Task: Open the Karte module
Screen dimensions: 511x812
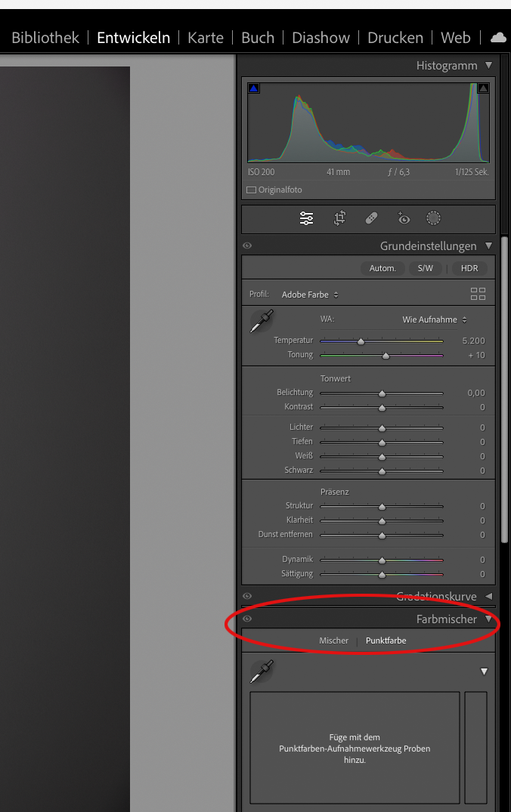Action: [206, 38]
